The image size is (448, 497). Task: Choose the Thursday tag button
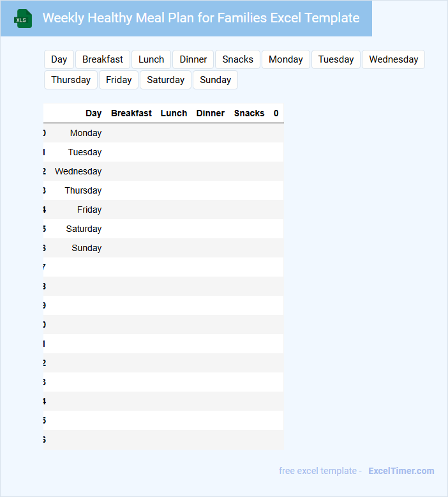click(x=71, y=80)
